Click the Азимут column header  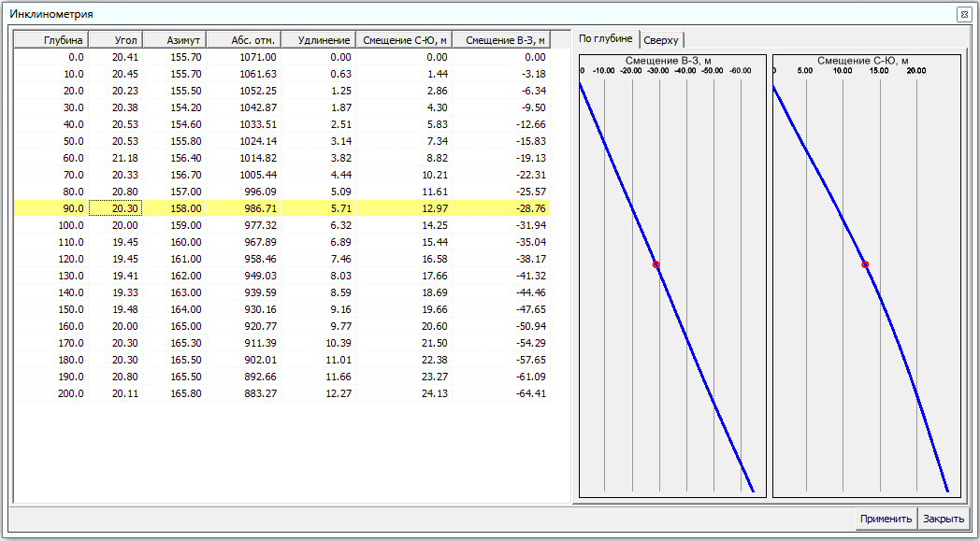click(175, 39)
